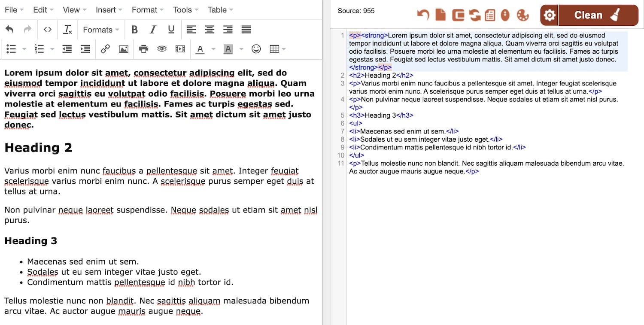Click the orange undo arrow above the source
Viewport: 644px width, 325px height.
click(423, 15)
